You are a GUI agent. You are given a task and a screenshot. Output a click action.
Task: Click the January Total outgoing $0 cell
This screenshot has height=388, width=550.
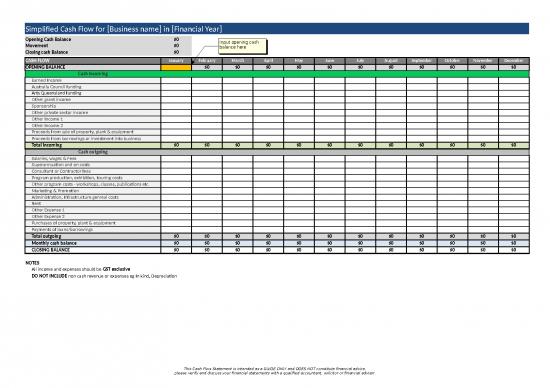[176, 236]
